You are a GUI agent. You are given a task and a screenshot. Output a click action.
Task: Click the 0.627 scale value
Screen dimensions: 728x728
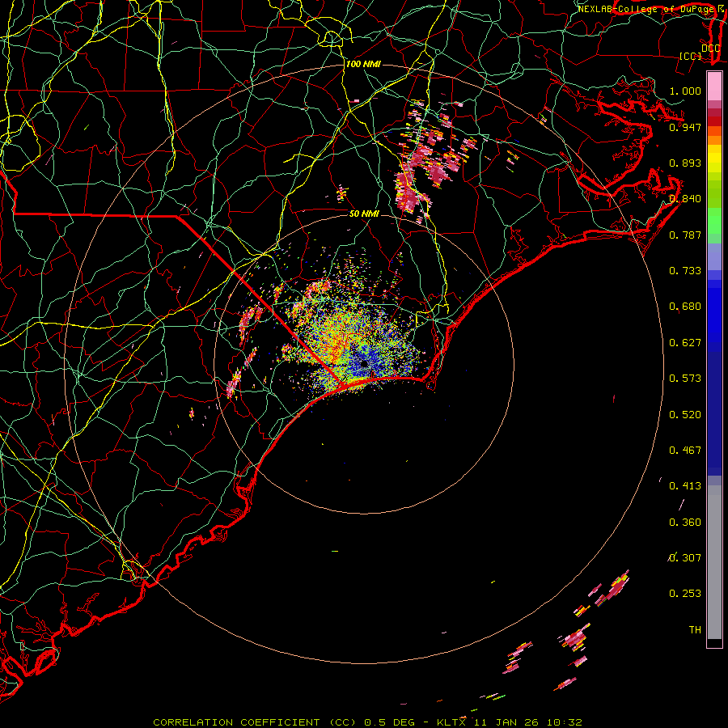point(685,343)
